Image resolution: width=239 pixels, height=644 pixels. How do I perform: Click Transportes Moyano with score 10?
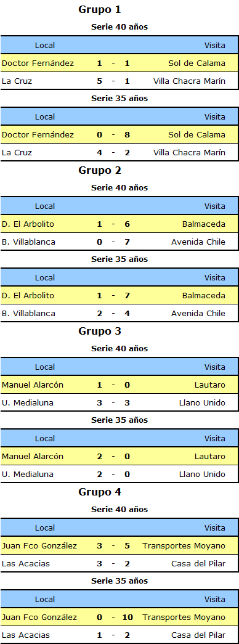click(x=184, y=618)
